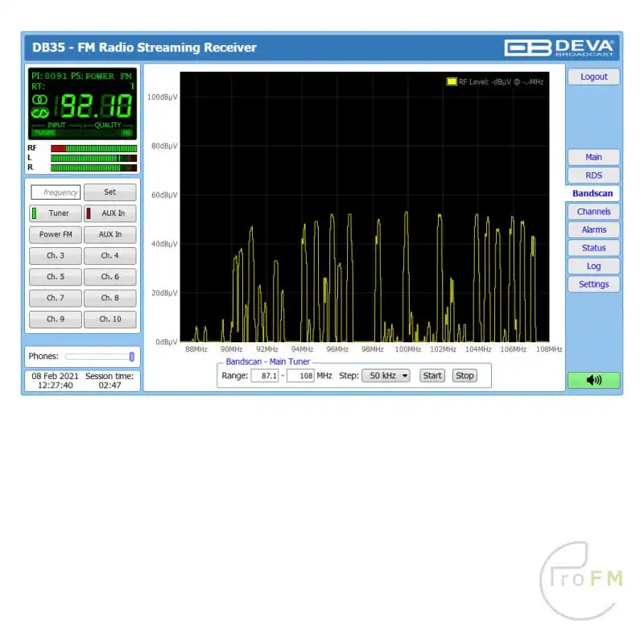
Task: Click the range start field 87.1
Action: click(x=264, y=375)
